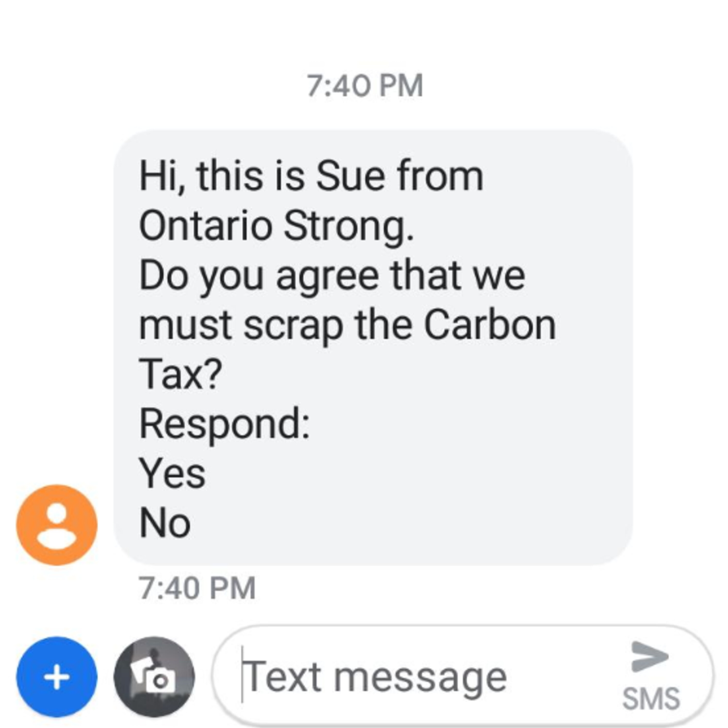Click the SMS label under send arrow
Screen dimensions: 728x728
click(651, 698)
